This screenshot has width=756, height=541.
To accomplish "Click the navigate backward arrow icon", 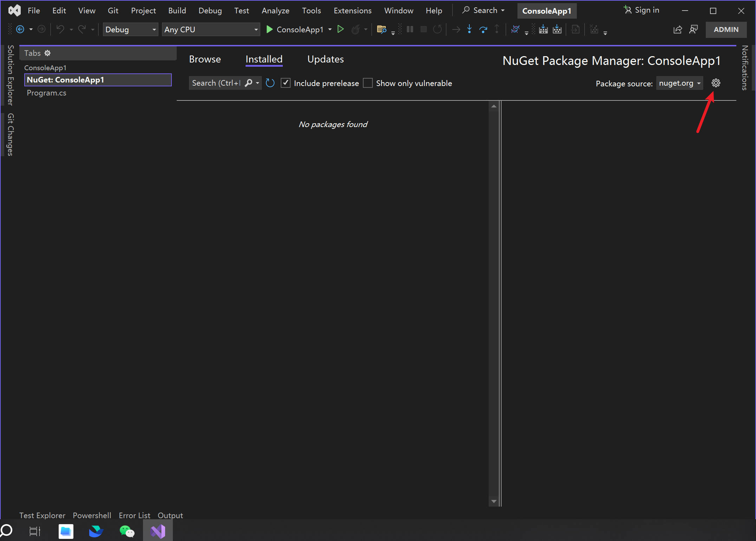I will point(20,29).
